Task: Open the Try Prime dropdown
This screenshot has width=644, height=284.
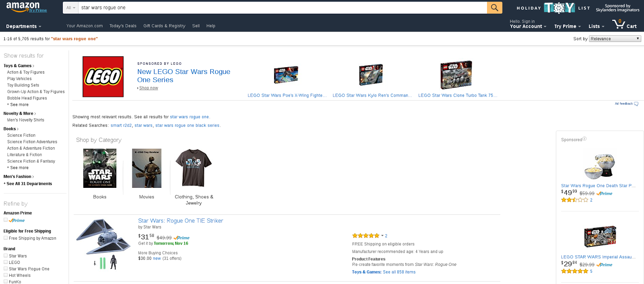Action: pos(568,26)
